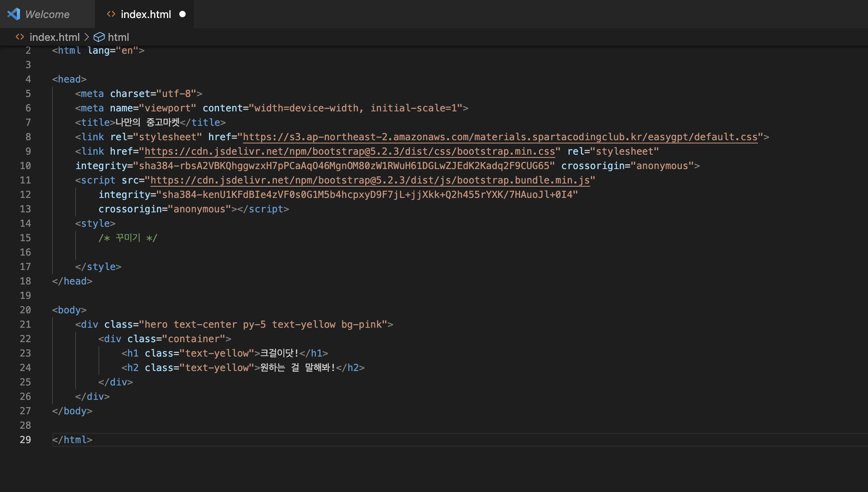Click the HTML file icon on index.html tab
This screenshot has width=868, height=492.
[111, 14]
